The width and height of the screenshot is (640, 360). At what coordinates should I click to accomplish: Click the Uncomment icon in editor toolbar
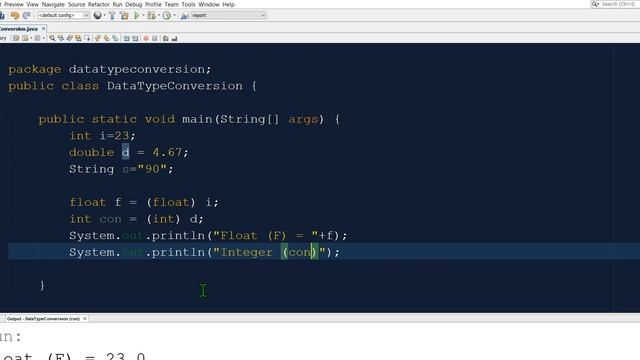(174, 38)
